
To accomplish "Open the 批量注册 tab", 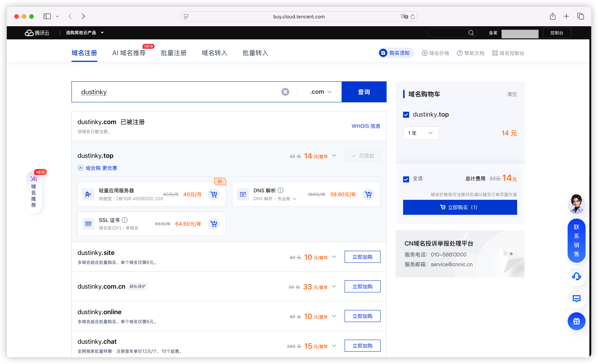I will [x=174, y=53].
